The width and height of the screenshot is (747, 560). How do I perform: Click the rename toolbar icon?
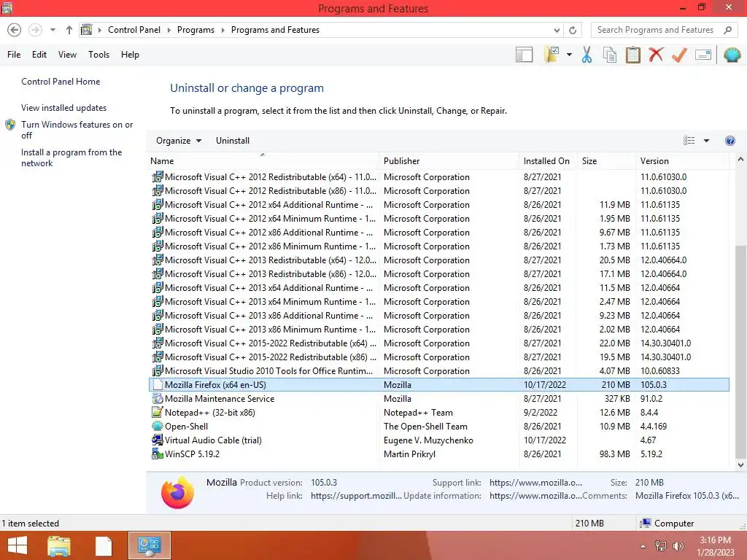[703, 55]
